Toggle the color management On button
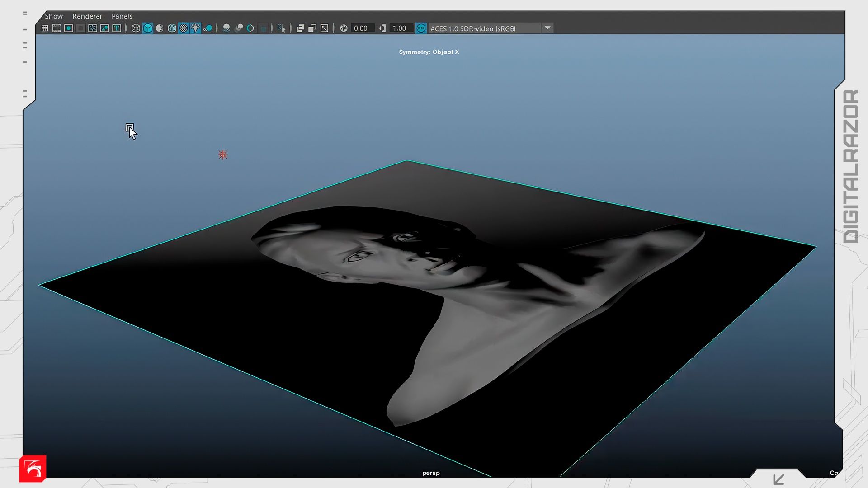Viewport: 868px width, 488px height. (x=421, y=28)
